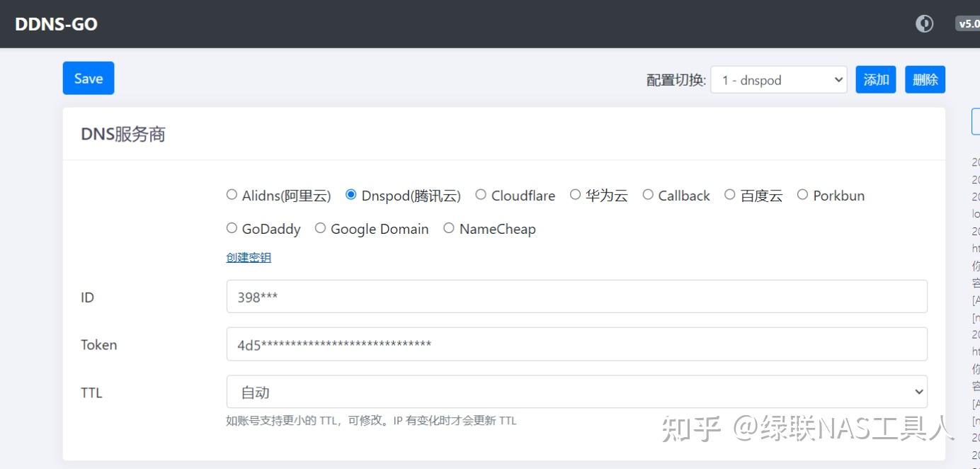Click the DNS服务商 section heading
980x469 pixels.
pyautogui.click(x=123, y=134)
